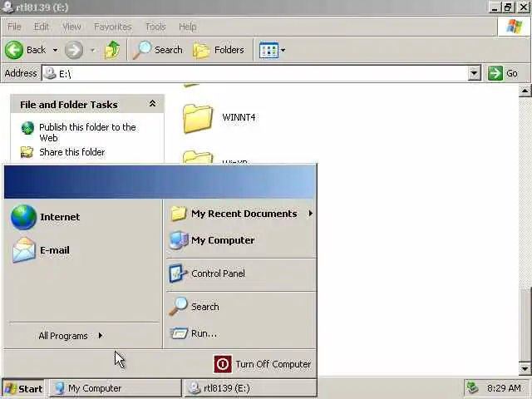This screenshot has width=532, height=399.
Task: Toggle the Folders pane in toolbar
Action: 219,50
